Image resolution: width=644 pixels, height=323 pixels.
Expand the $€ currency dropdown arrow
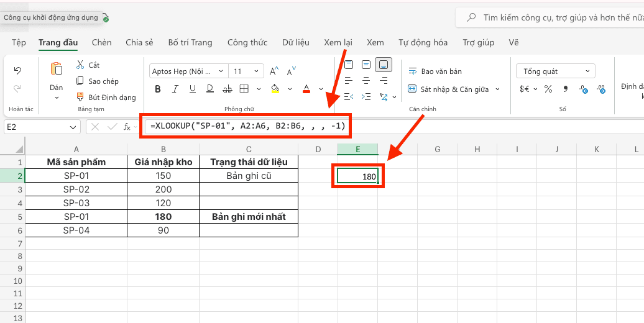[536, 89]
